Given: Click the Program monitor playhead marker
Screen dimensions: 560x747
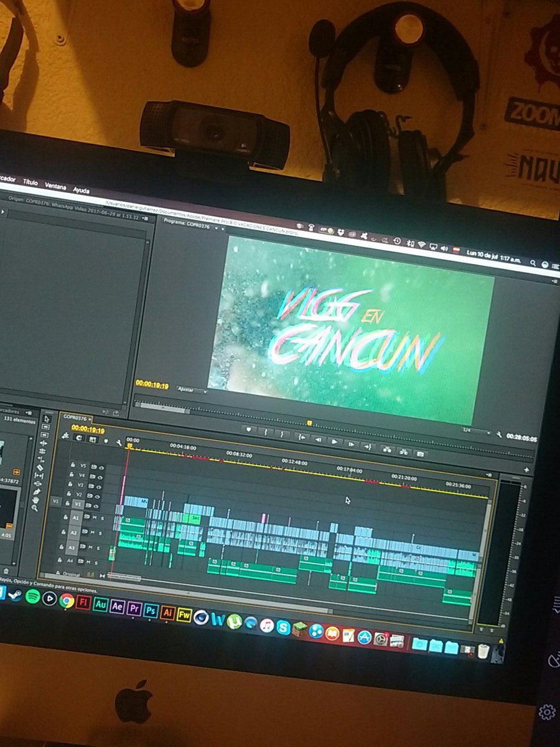Looking at the screenshot, I should click(x=309, y=423).
